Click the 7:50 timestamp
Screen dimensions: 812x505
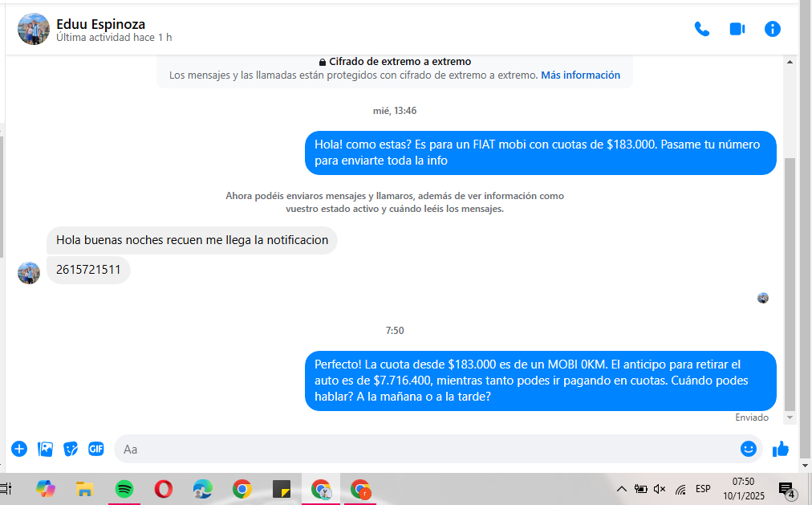[395, 331]
